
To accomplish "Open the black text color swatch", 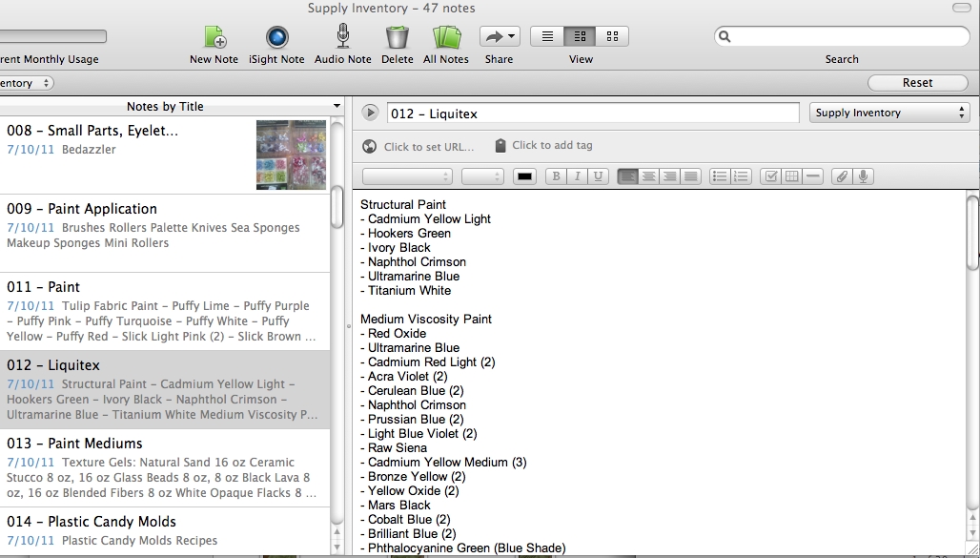I will coord(524,176).
